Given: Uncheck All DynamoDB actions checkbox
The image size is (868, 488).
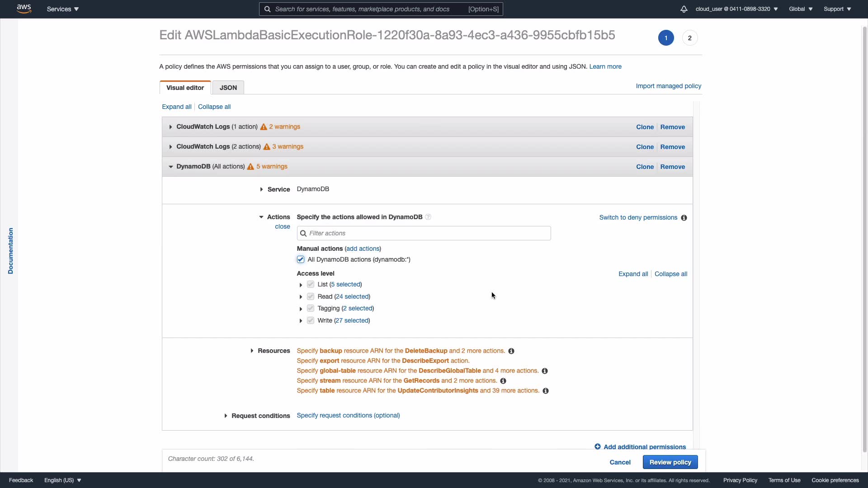Looking at the screenshot, I should click(301, 259).
